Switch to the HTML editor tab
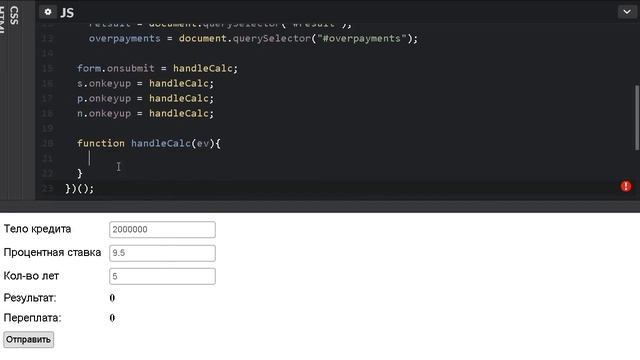Screen dimensions: 640x360 coord(2,20)
